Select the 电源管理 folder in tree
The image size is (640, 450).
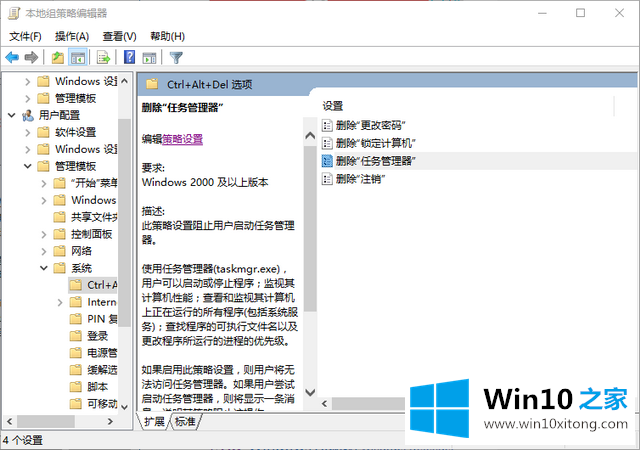click(x=102, y=353)
